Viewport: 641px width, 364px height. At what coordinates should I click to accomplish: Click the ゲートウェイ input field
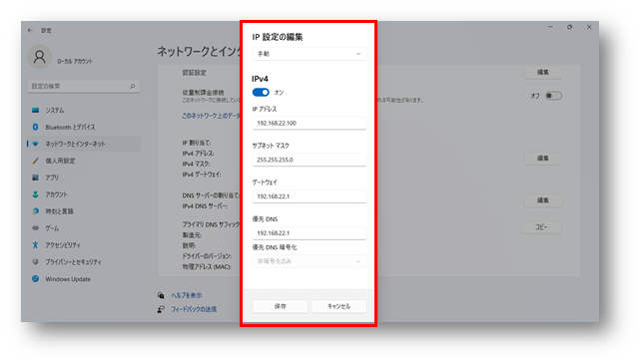click(310, 196)
